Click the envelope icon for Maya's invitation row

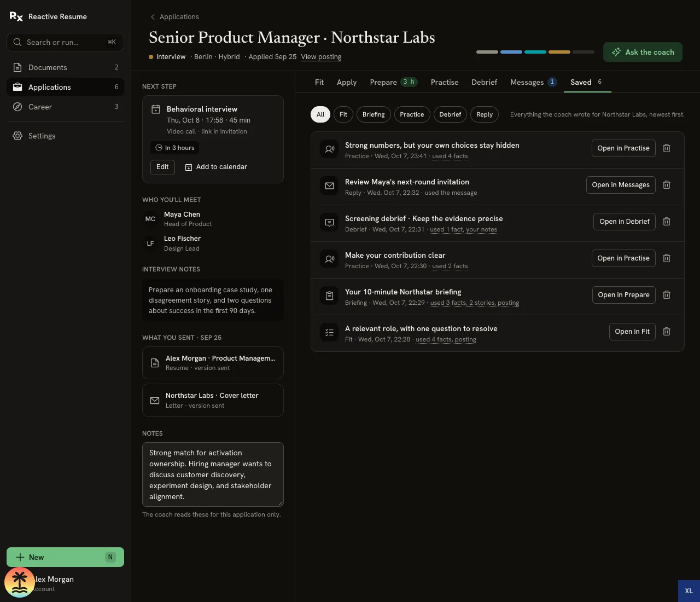(329, 186)
